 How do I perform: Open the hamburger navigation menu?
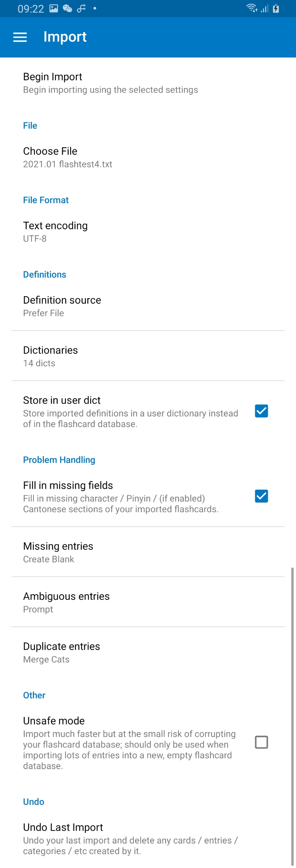click(x=20, y=37)
